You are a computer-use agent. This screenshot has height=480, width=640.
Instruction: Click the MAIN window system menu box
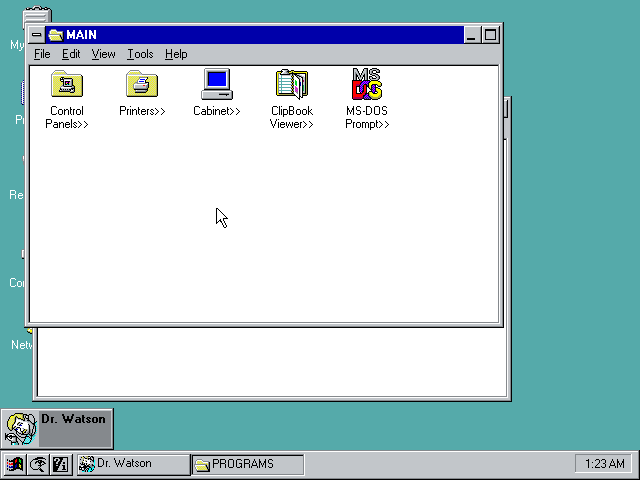36,35
